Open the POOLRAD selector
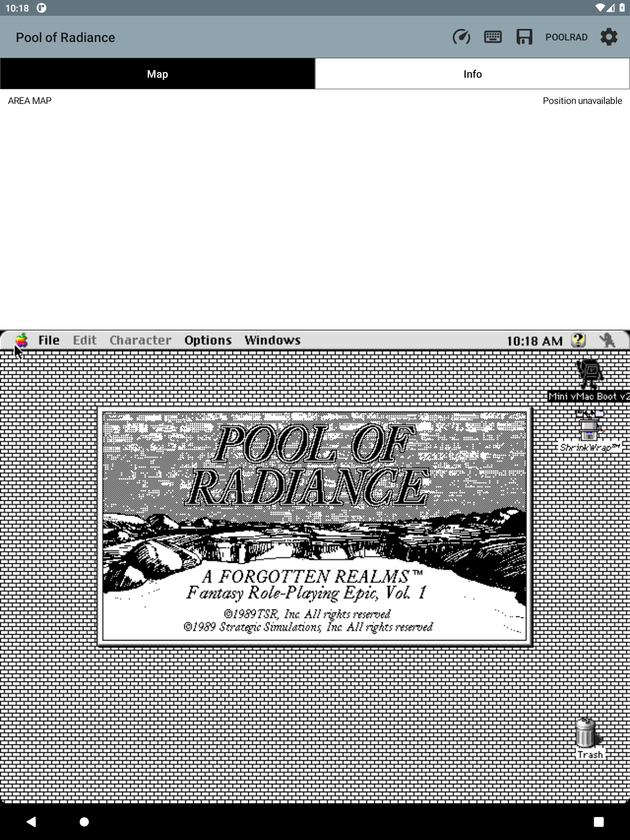630x840 pixels. click(566, 37)
